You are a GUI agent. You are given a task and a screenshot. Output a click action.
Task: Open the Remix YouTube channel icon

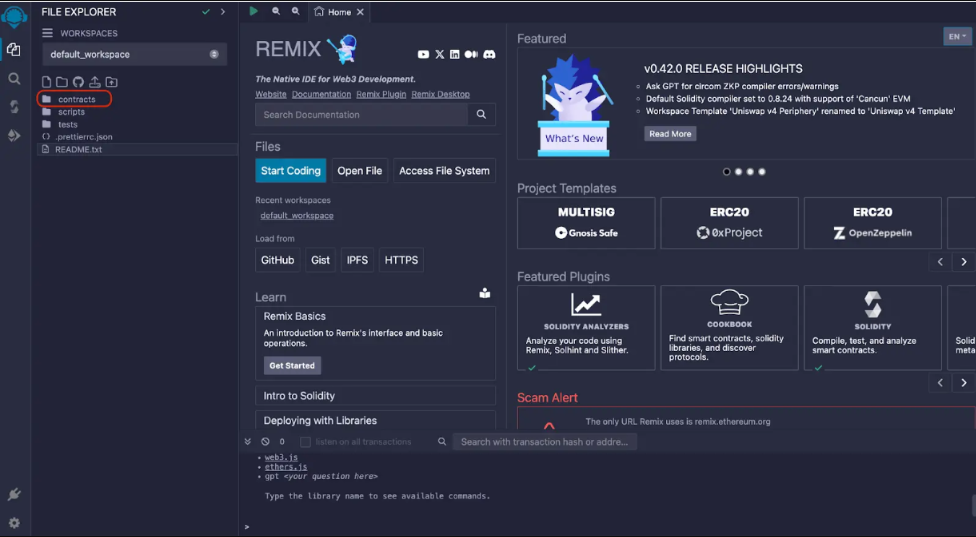coord(423,55)
